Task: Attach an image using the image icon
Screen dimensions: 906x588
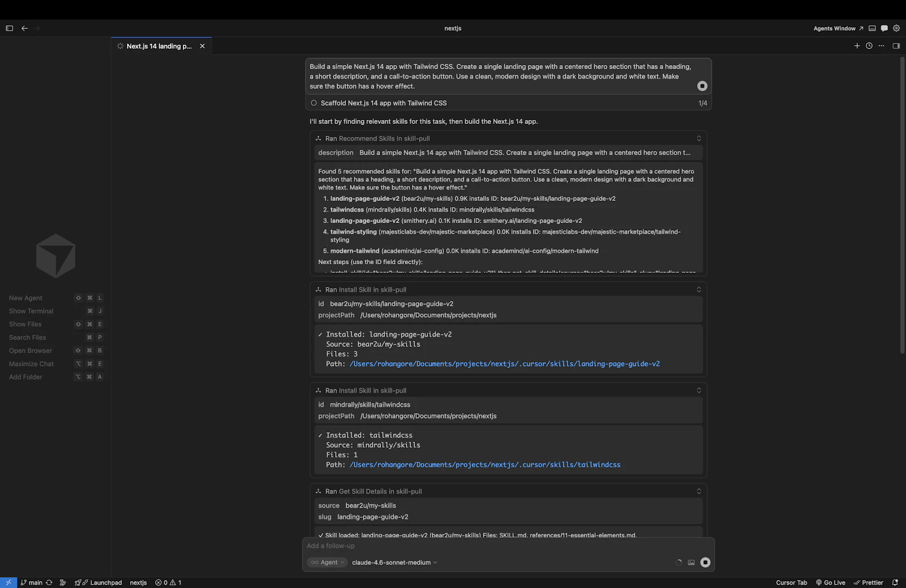Action: [x=691, y=563]
